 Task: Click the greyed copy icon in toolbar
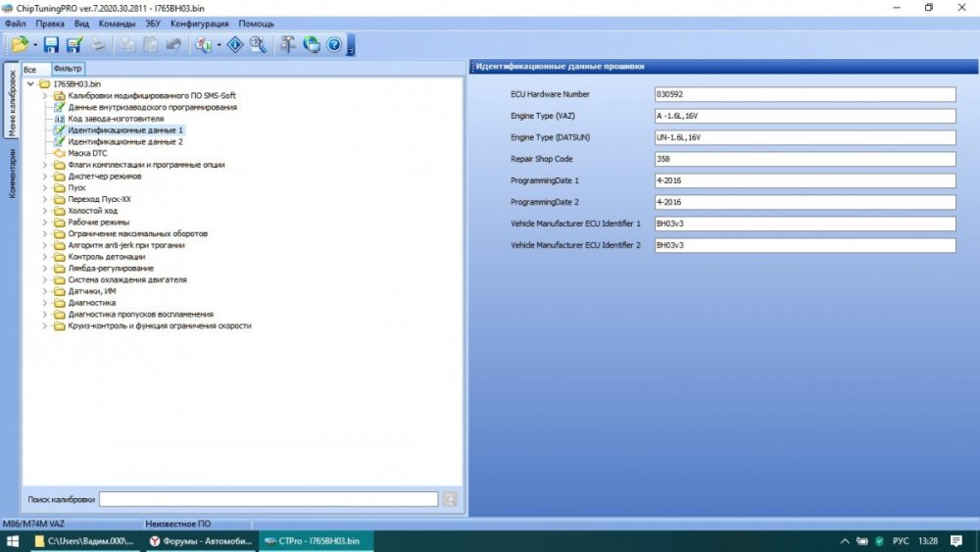pyautogui.click(x=127, y=44)
